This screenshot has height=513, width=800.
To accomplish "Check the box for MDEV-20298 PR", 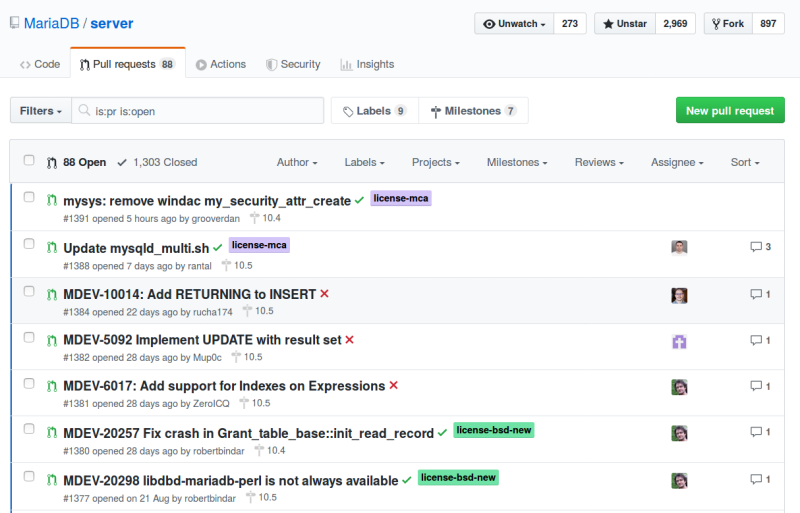I will [x=29, y=476].
